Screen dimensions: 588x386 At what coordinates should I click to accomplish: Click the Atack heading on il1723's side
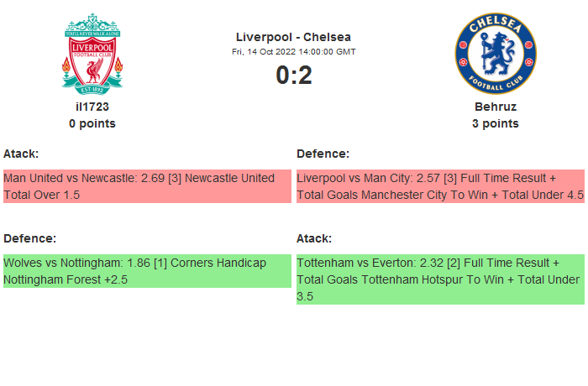click(21, 154)
